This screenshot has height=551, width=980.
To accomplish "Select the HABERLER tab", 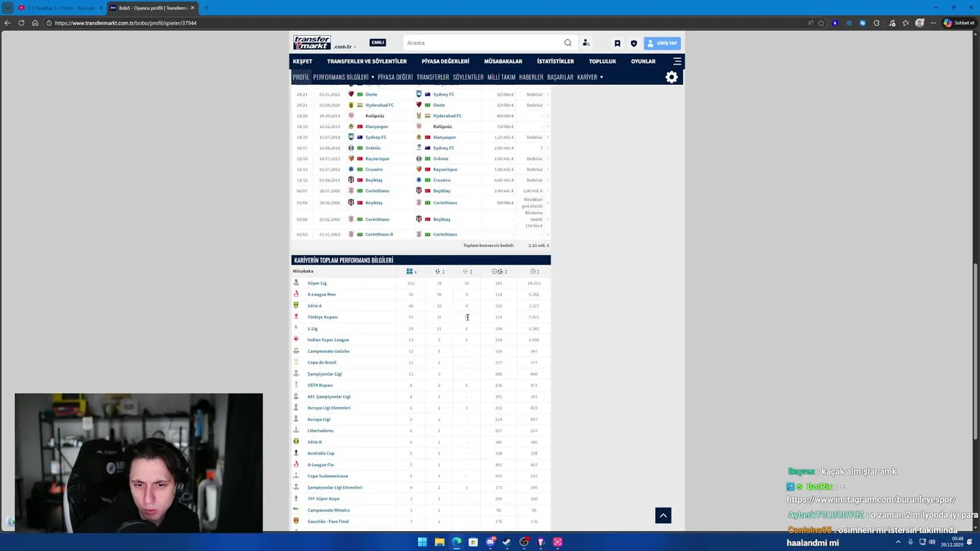I will (x=531, y=77).
